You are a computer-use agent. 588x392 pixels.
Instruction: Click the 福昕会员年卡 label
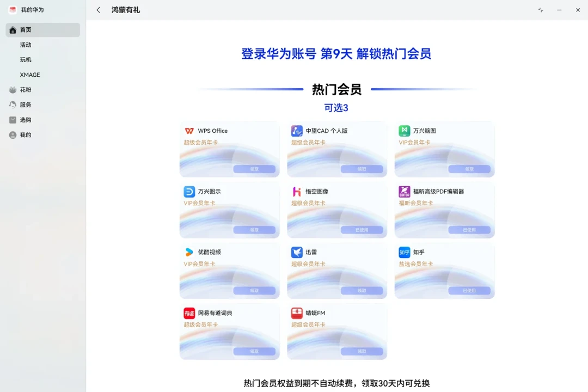click(415, 203)
